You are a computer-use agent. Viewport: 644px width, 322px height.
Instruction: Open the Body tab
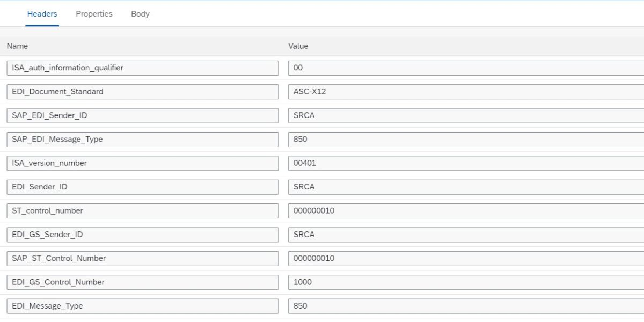click(140, 14)
